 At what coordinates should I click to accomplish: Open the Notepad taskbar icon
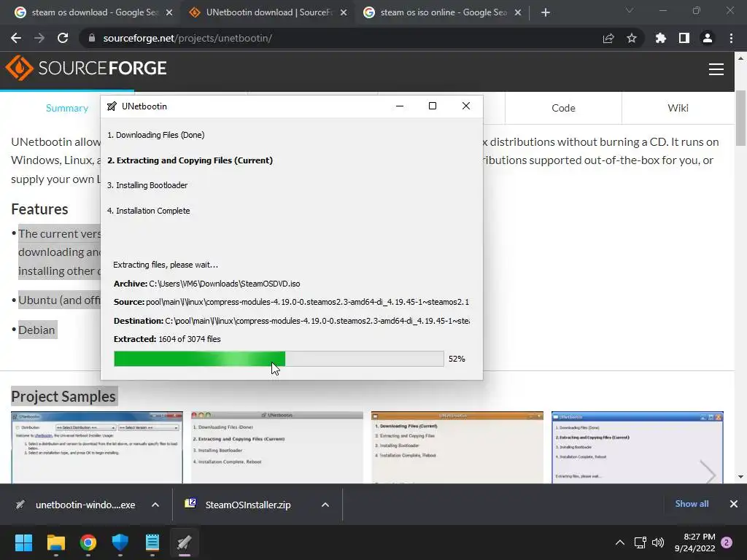152,542
